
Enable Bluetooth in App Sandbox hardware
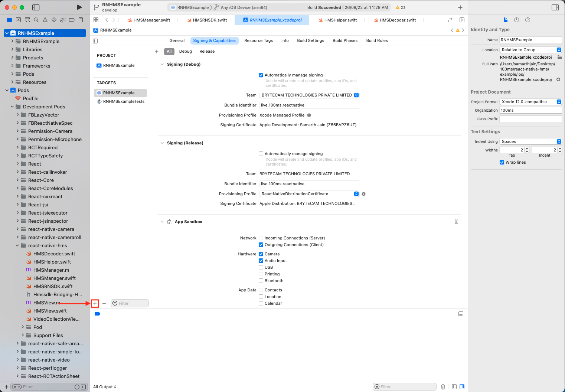[x=261, y=281]
